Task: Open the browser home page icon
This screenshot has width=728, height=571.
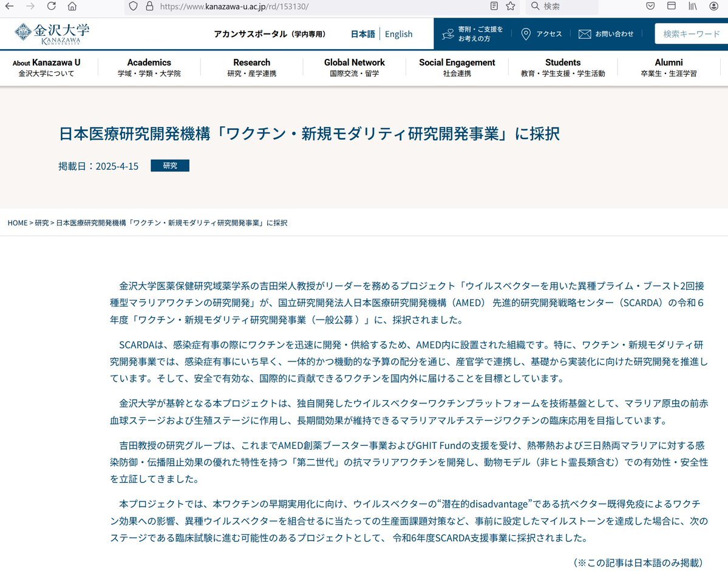Action: (x=72, y=6)
